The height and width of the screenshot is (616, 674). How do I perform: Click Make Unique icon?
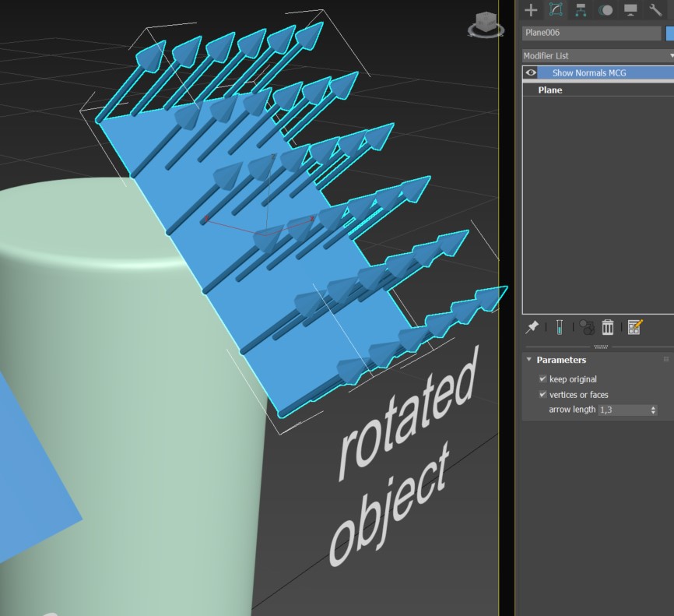[587, 327]
